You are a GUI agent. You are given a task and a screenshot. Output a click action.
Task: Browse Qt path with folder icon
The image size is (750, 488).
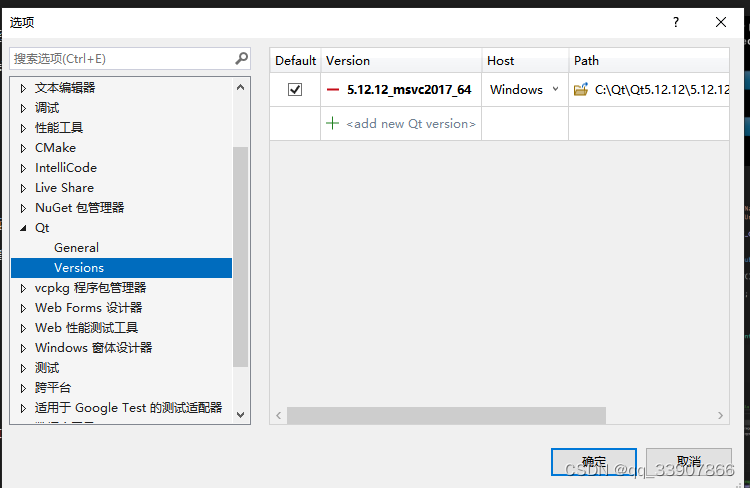pos(581,89)
